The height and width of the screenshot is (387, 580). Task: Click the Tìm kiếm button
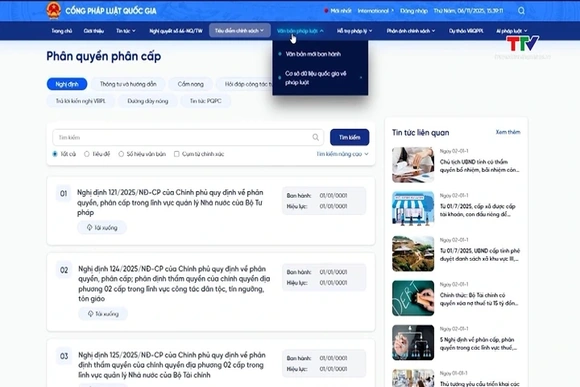[x=350, y=137]
